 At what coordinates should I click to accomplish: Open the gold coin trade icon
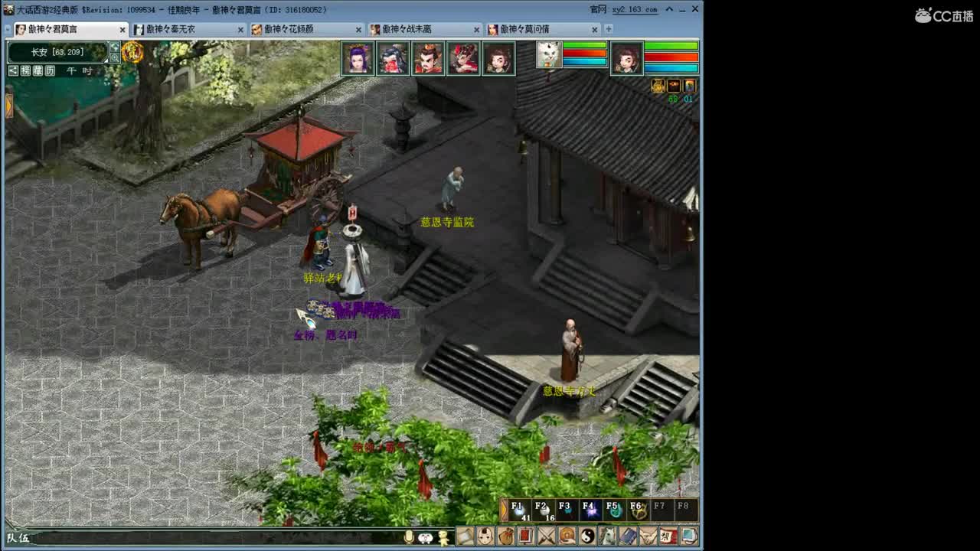tap(567, 536)
